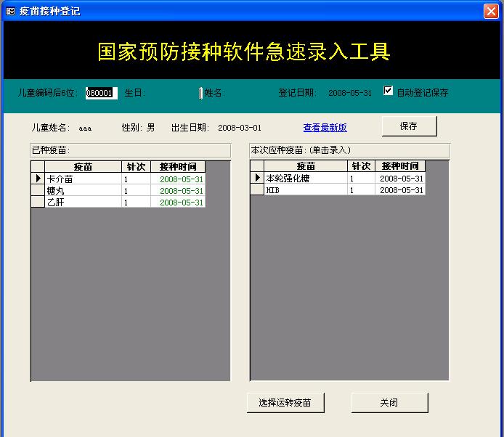Click the form icon in title bar
The image size is (504, 437).
(9, 11)
